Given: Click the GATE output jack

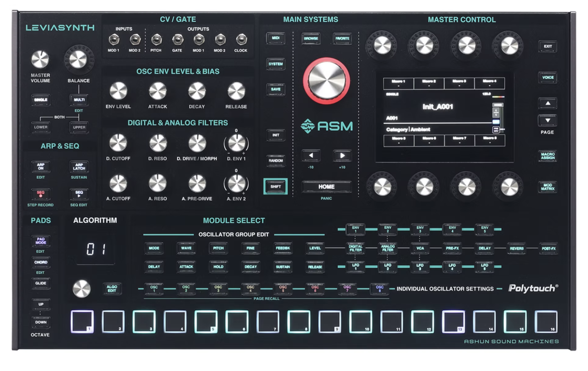Looking at the screenshot, I should click(x=177, y=40).
